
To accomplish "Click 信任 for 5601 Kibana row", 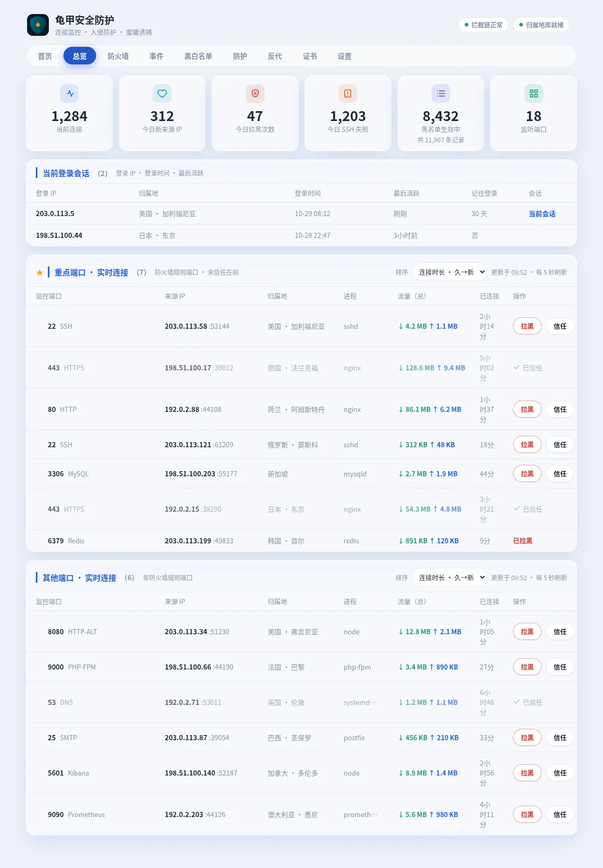I will point(560,773).
